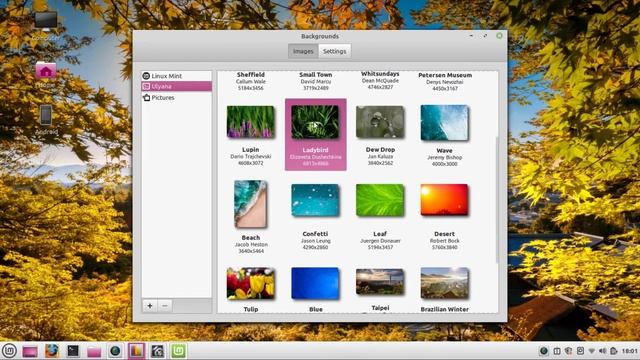Close the Backgrounds window
Viewport: 640px width, 360px height.
499,36
